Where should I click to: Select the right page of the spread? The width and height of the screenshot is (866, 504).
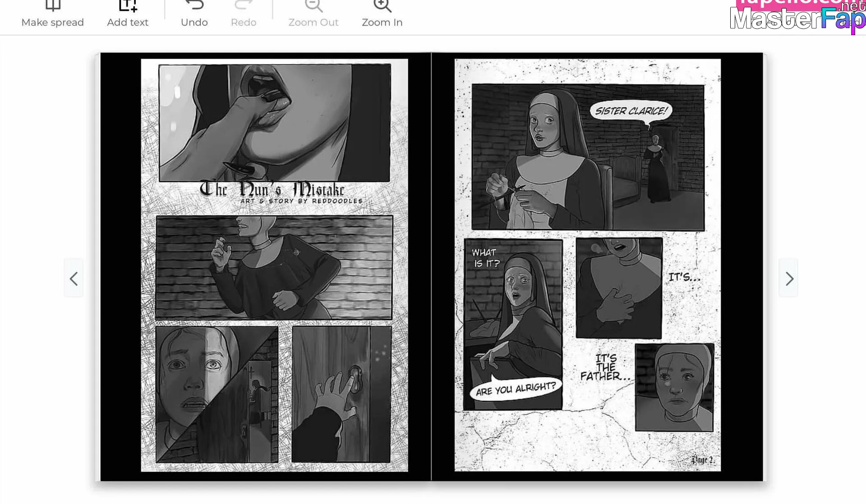click(597, 267)
